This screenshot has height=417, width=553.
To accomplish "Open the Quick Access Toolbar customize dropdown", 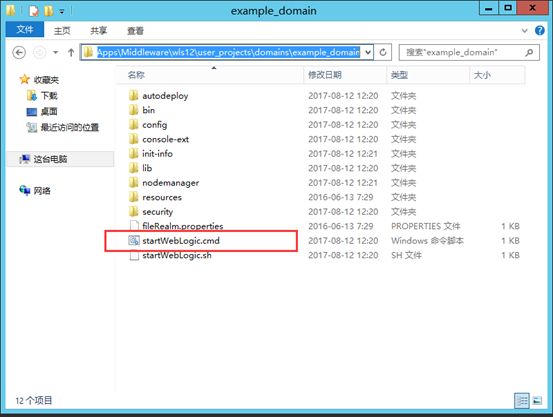I will (x=62, y=12).
